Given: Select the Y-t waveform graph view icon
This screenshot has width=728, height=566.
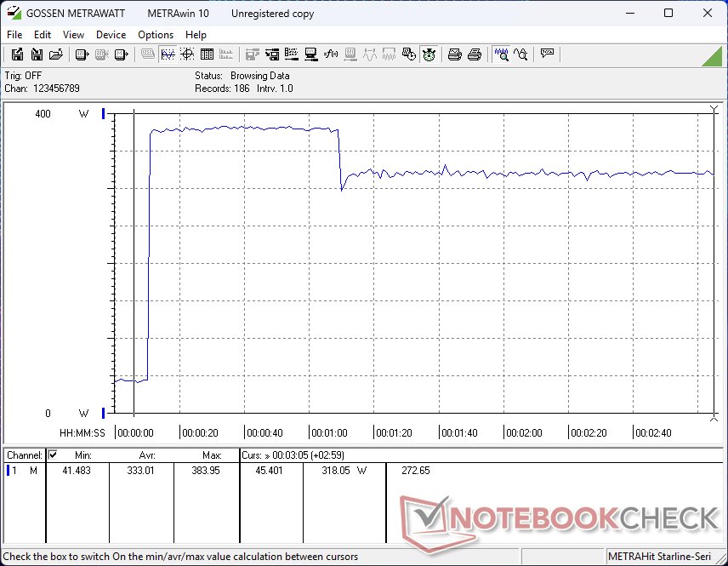Looking at the screenshot, I should [168, 54].
